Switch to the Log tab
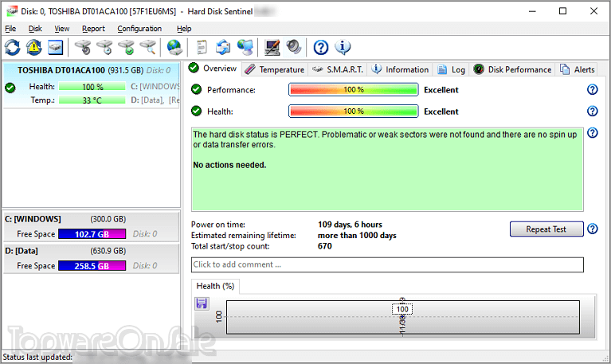The image size is (611, 364). pos(451,69)
